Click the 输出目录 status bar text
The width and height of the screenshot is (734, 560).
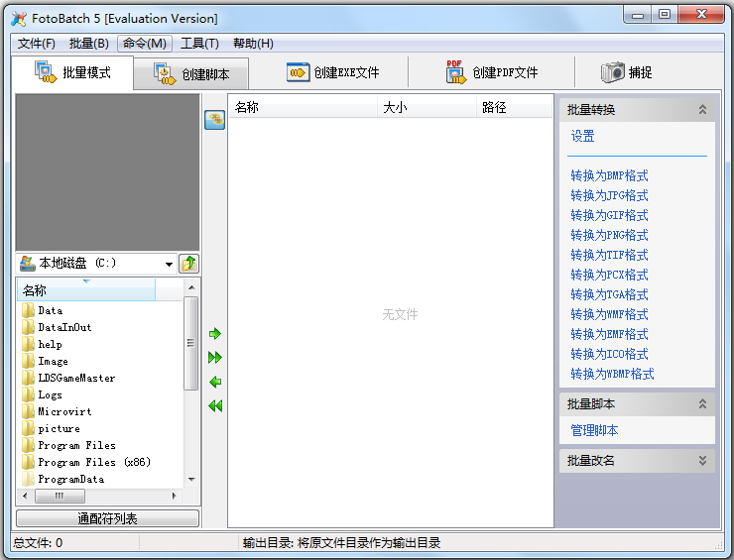(x=342, y=543)
